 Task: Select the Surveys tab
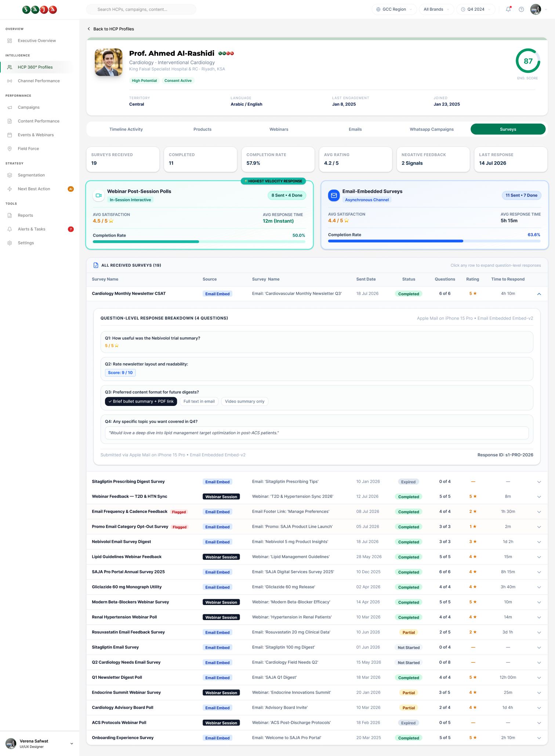tap(508, 129)
